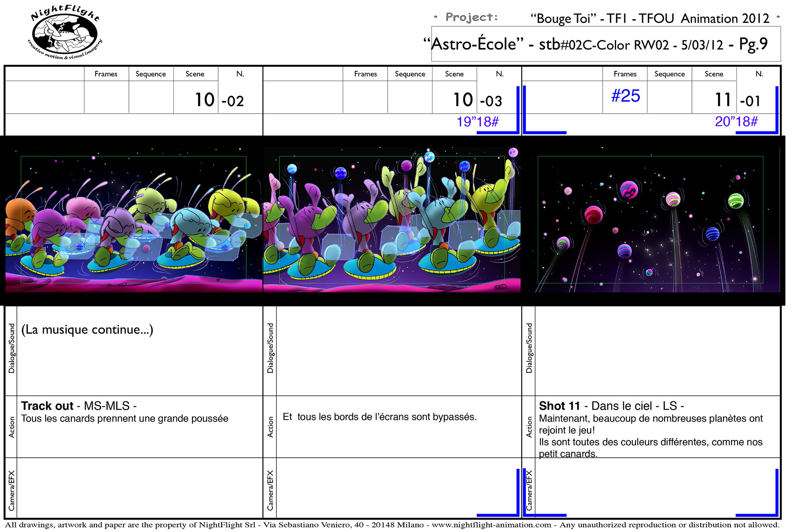Click the red swirl planet in third thumbnail

(x=594, y=215)
